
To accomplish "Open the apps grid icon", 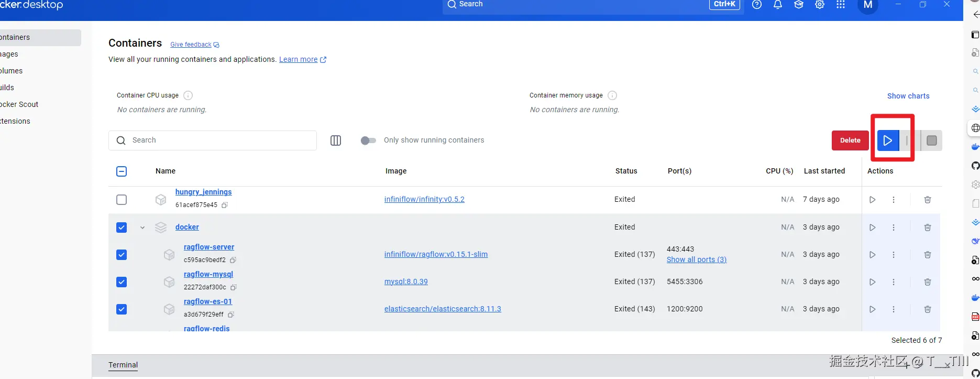I will pos(841,4).
